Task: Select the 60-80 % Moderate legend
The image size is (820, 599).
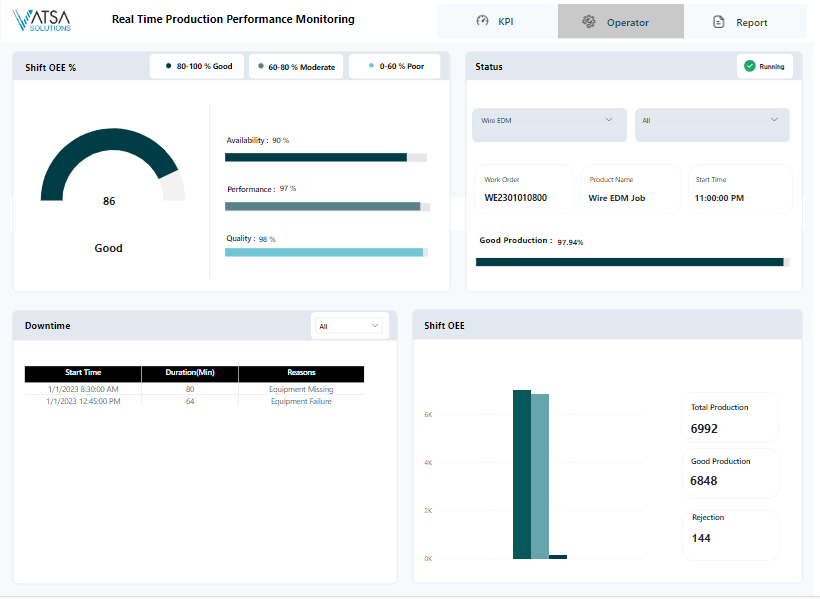Action: [x=296, y=66]
